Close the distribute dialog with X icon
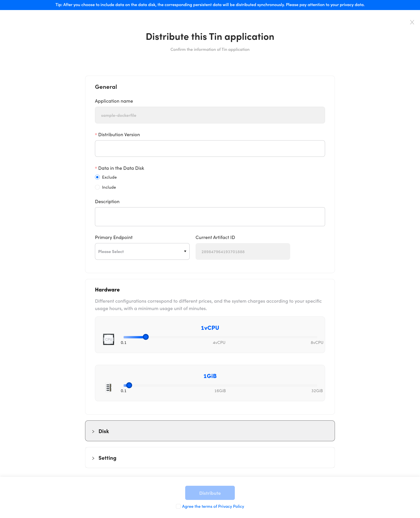This screenshot has height=518, width=420. (412, 22)
